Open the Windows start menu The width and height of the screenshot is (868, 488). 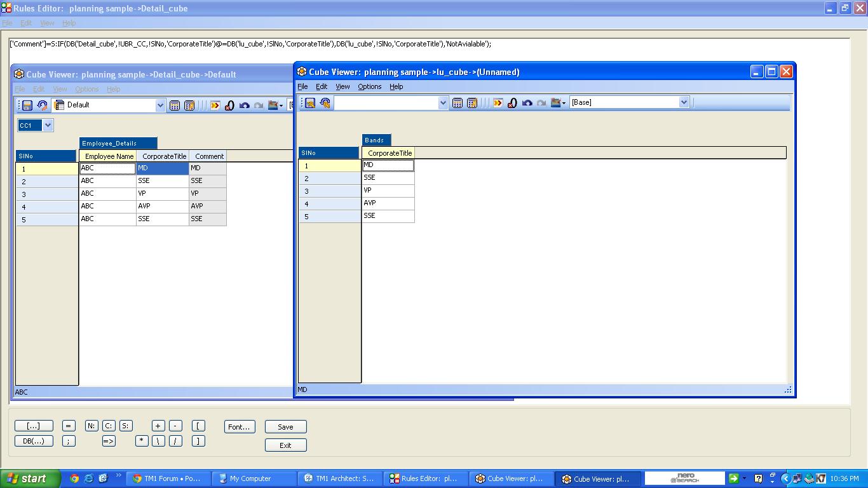click(x=30, y=478)
